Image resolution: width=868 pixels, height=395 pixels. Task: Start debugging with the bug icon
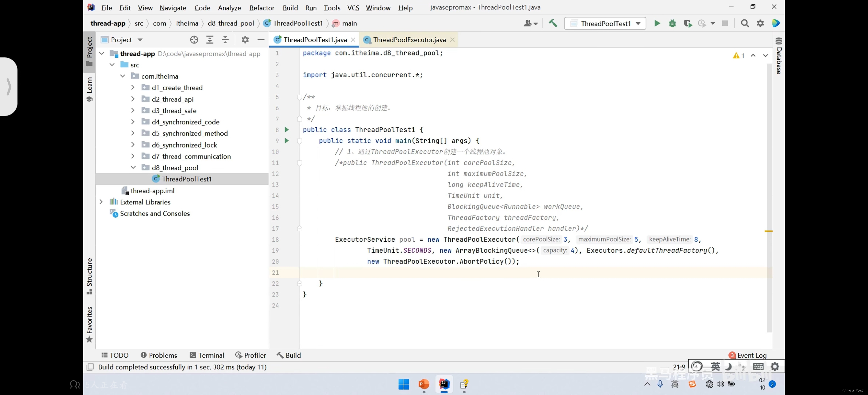pyautogui.click(x=672, y=23)
